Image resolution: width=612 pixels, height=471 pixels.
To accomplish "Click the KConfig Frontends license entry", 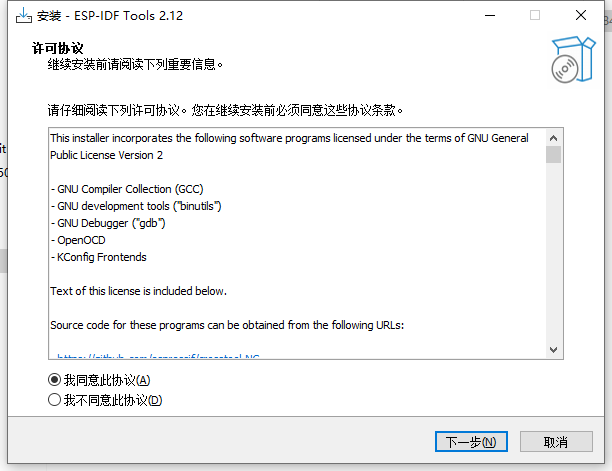I will pos(100,257).
